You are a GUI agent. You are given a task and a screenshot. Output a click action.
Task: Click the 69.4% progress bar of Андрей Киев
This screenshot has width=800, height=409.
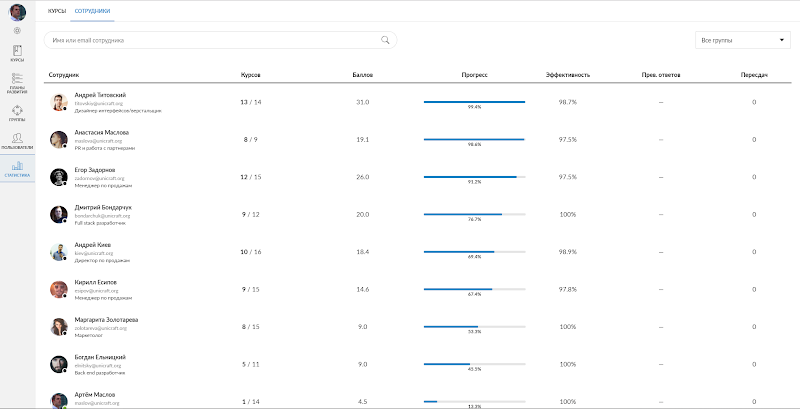coord(474,252)
